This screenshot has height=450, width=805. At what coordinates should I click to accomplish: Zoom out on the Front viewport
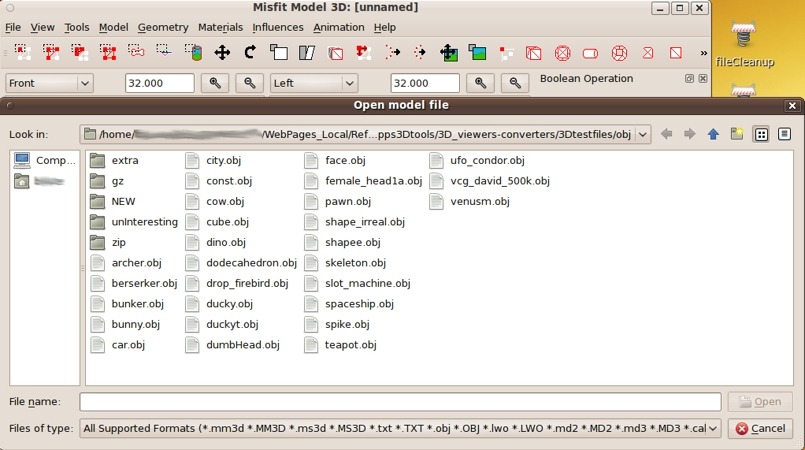coord(250,83)
